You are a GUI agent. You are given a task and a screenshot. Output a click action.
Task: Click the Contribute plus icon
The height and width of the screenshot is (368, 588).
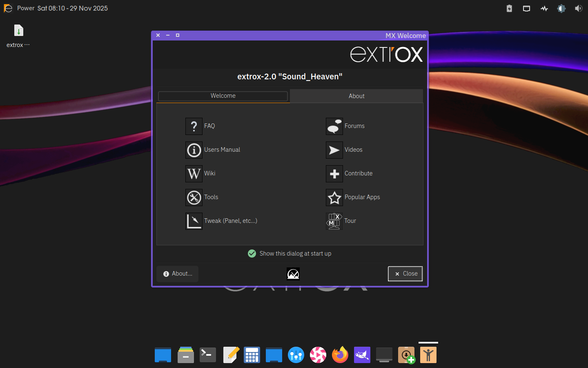pos(334,174)
